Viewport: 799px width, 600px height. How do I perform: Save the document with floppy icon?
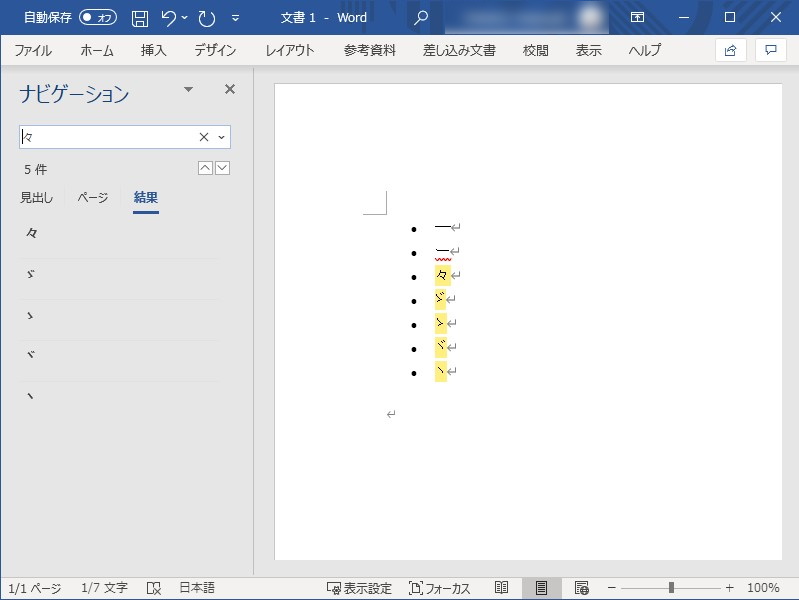point(140,18)
